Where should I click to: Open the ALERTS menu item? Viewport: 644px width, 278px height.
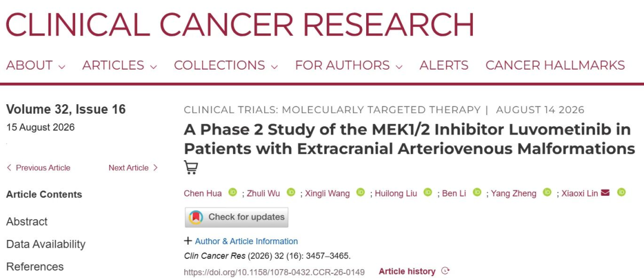tap(444, 65)
